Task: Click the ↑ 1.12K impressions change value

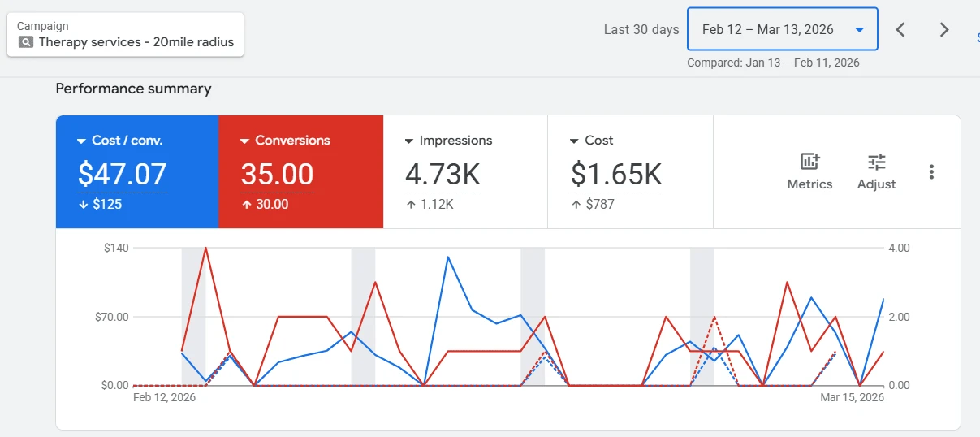Action: point(430,204)
